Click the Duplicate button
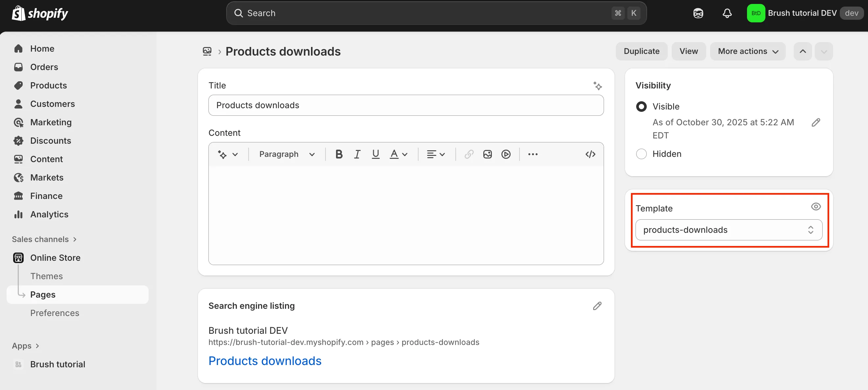The image size is (868, 390). pos(641,51)
